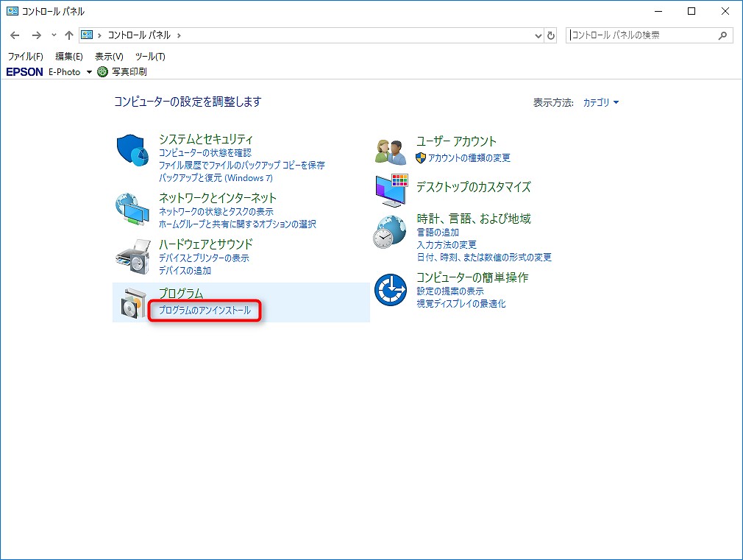Viewport: 743px width, 560px height.
Task: Click the Programs disc box icon
Action: pyautogui.click(x=133, y=303)
